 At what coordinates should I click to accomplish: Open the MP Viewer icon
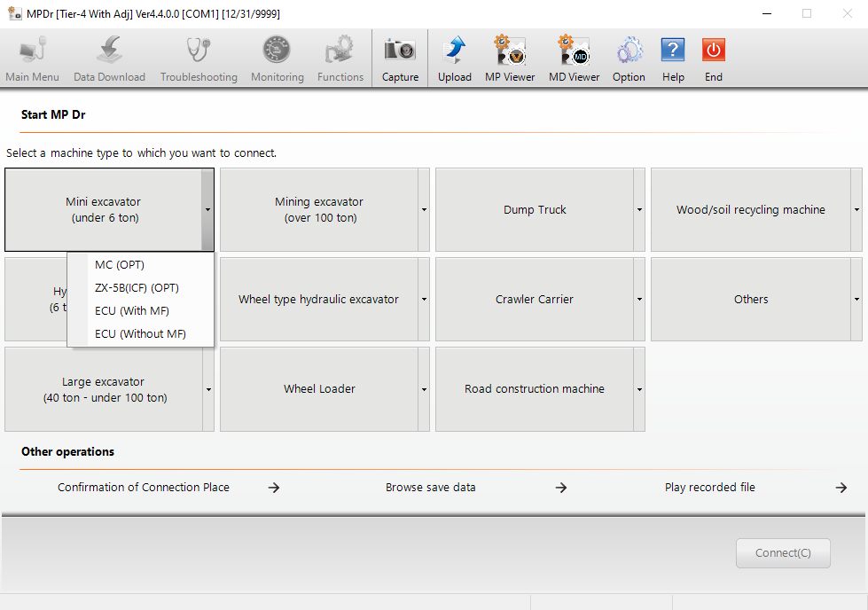click(x=509, y=56)
